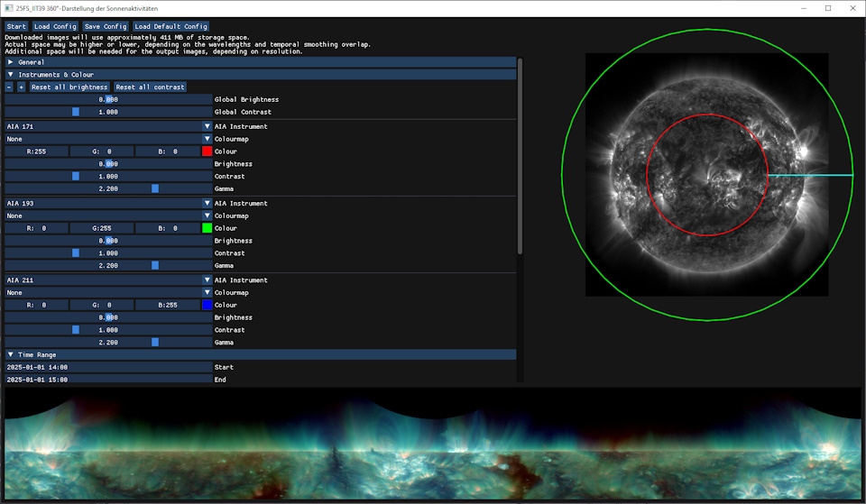Viewport: 866px width, 504px height.
Task: Open Colourmap dropdown for AIA 193
Action: (109, 215)
